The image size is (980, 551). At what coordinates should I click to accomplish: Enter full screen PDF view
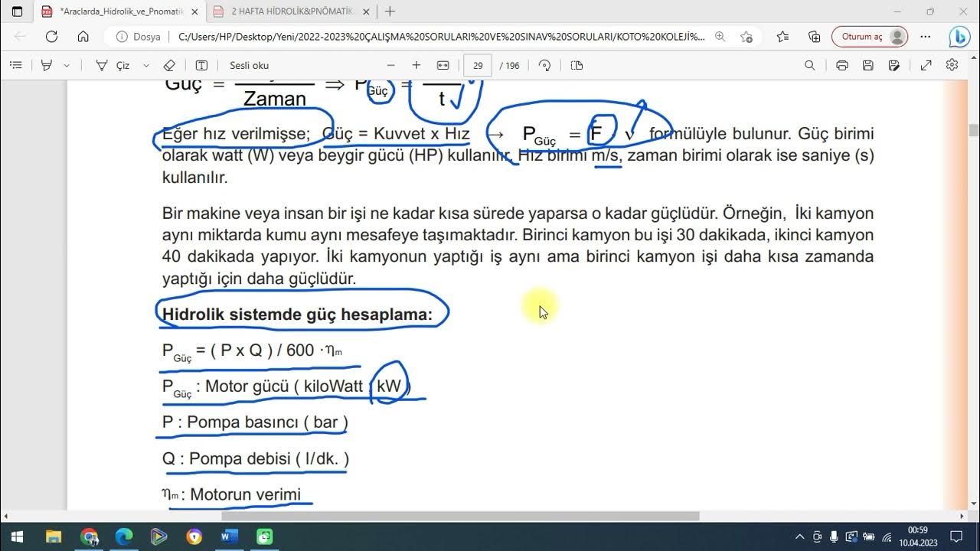tap(926, 66)
